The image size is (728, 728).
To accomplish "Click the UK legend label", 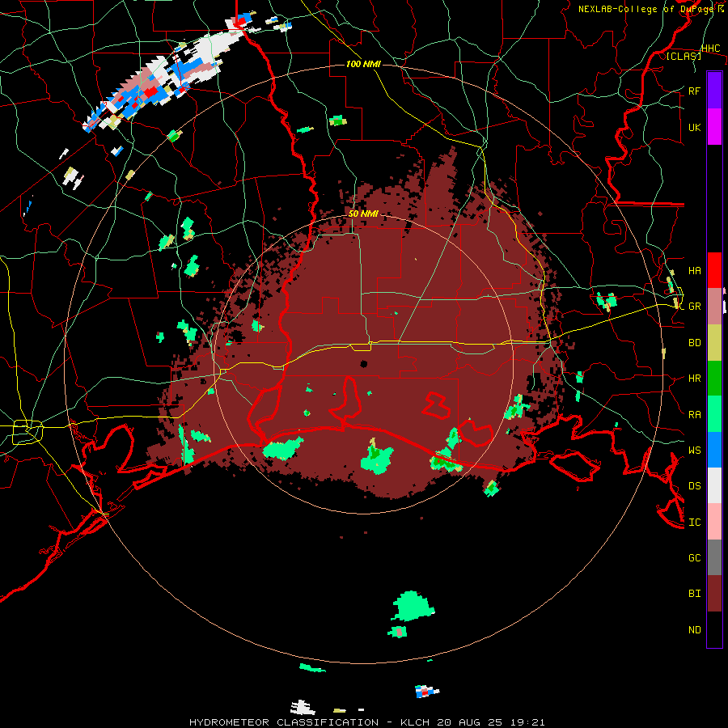I will [x=694, y=127].
